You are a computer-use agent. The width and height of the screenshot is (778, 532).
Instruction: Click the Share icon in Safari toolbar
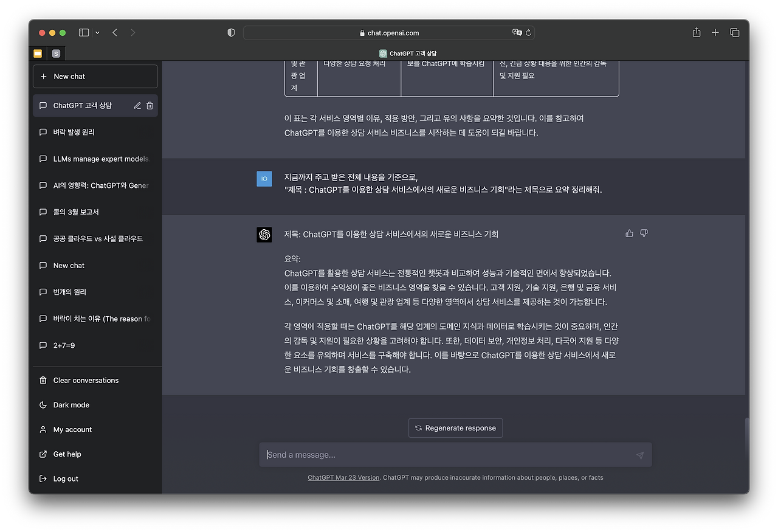[x=695, y=32]
